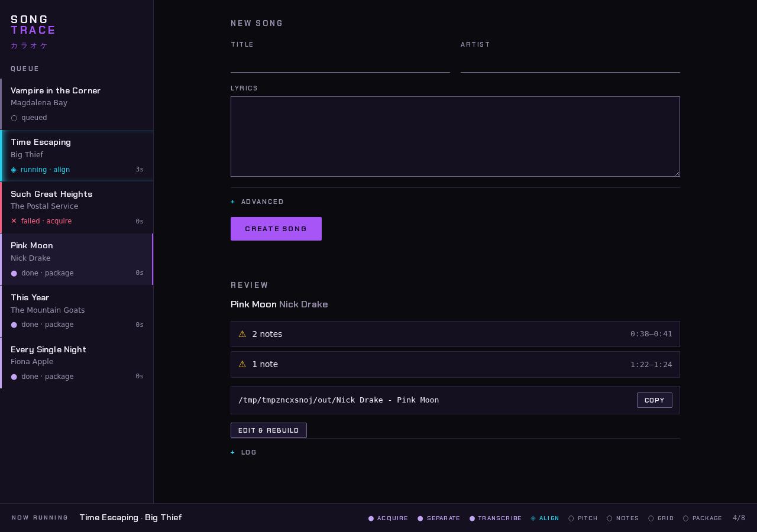Click the Create Song button
This screenshot has width=757, height=532.
point(276,229)
